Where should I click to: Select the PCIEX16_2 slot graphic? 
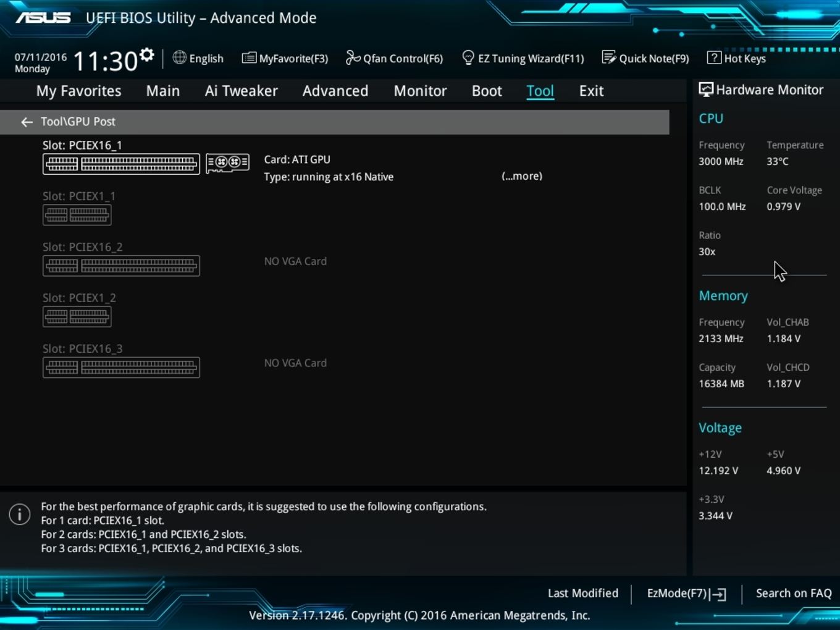pyautogui.click(x=121, y=266)
